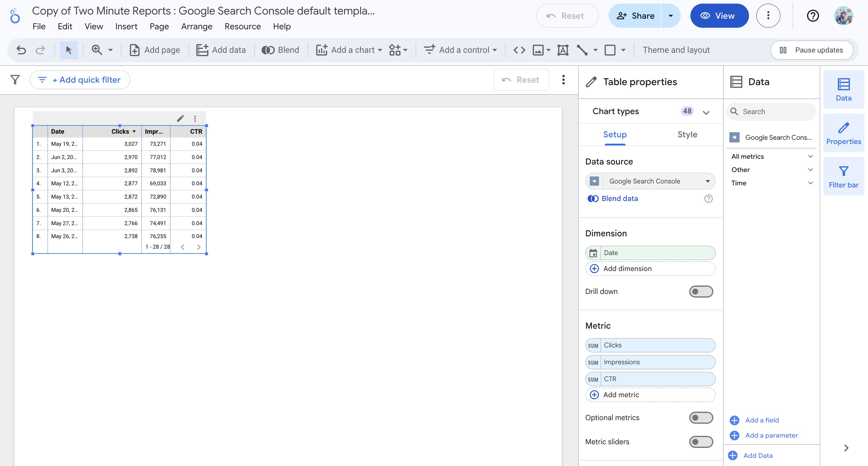Click the top Reset button
The height and width of the screenshot is (466, 868).
(567, 16)
